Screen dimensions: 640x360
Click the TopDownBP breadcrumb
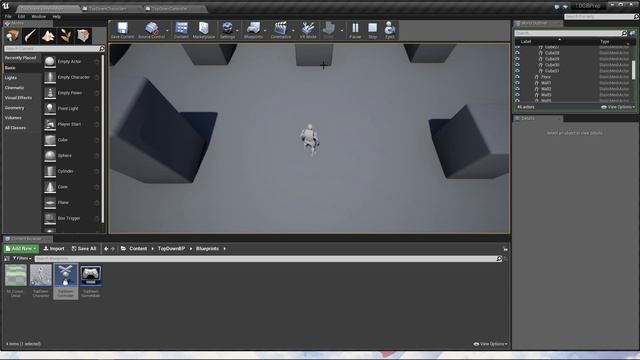[171, 249]
